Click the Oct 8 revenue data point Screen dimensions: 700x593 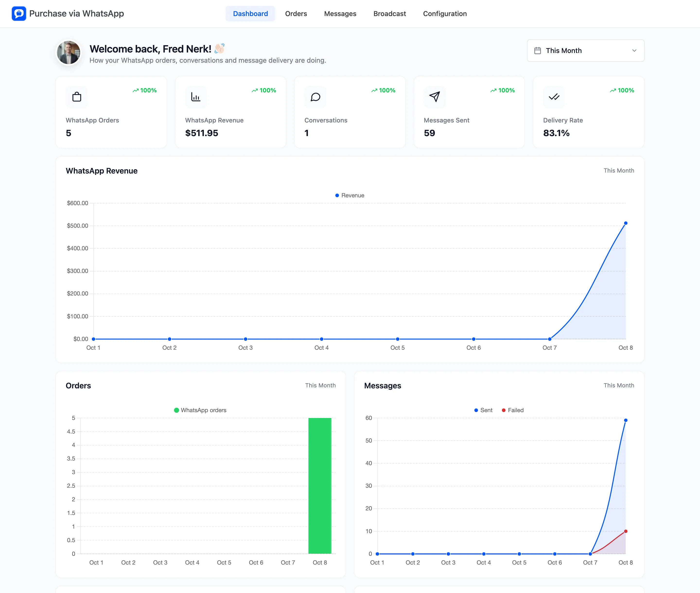click(x=625, y=223)
